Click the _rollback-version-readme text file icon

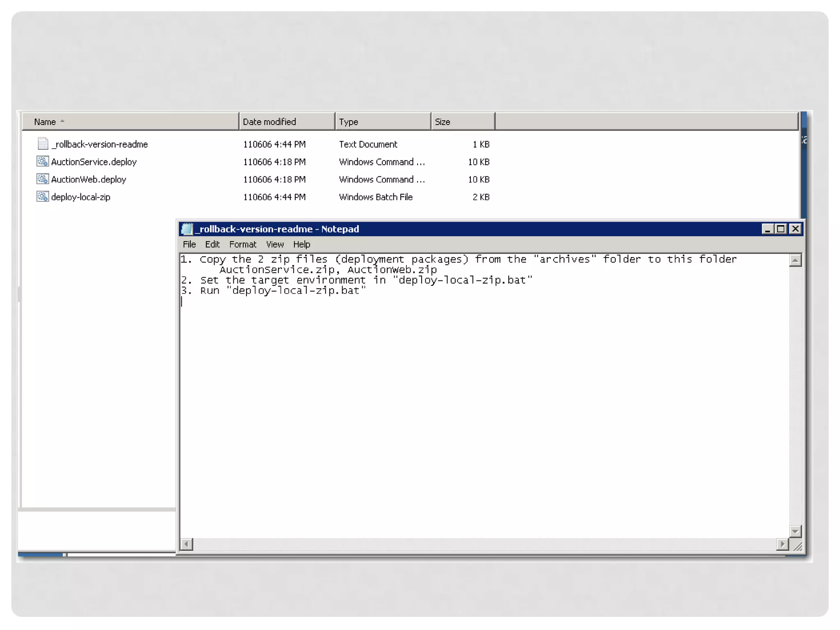click(x=43, y=144)
